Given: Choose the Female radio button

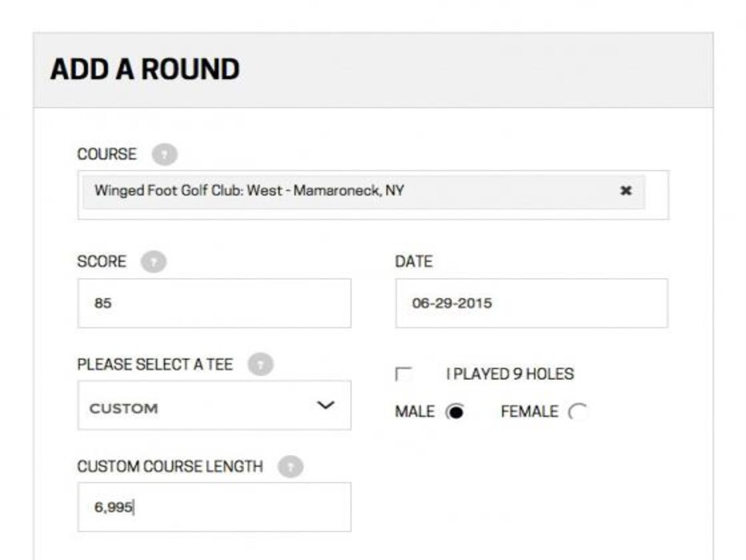Looking at the screenshot, I should [578, 412].
